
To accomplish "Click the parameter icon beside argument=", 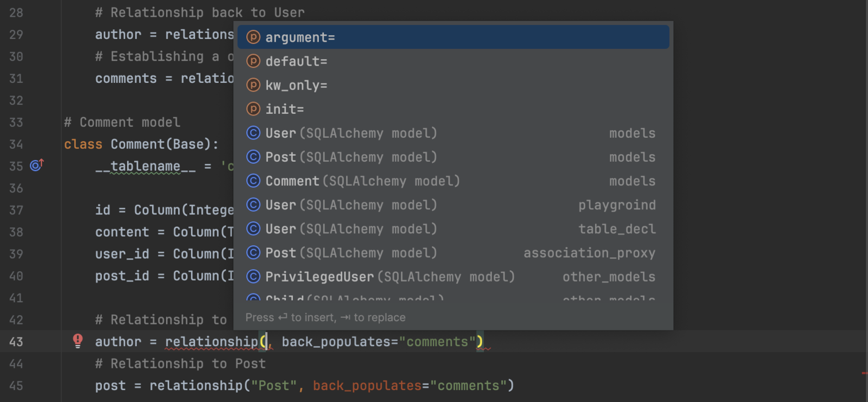I will [253, 37].
